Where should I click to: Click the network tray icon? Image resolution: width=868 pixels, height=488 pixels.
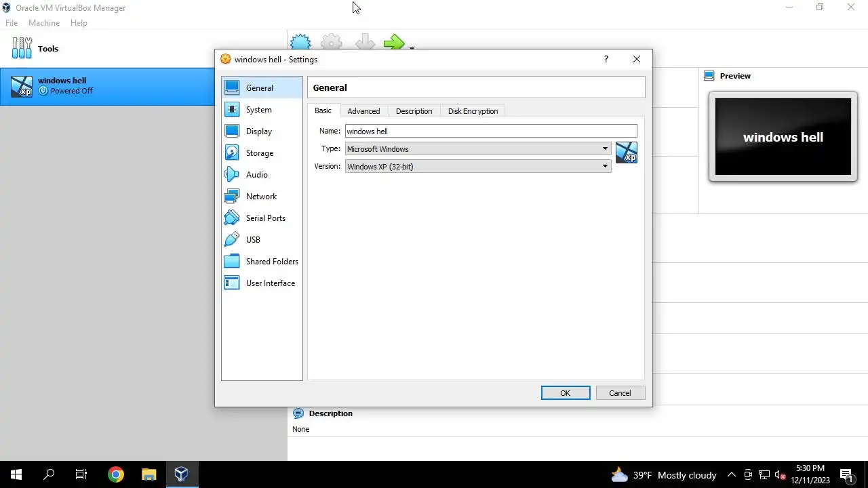tap(764, 475)
